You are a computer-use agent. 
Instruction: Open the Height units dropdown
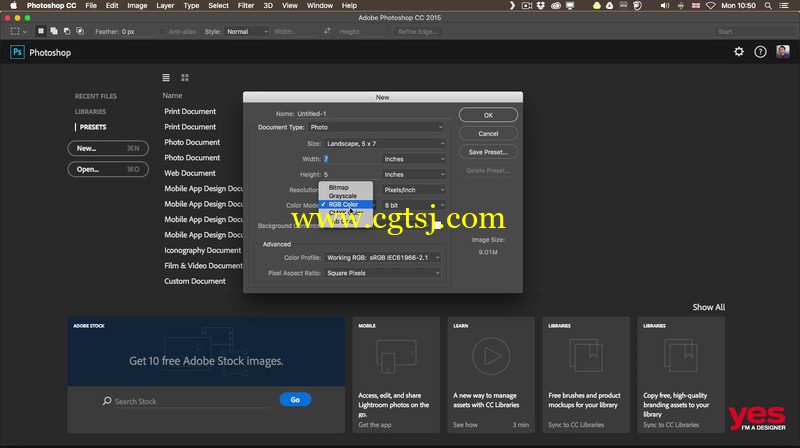(x=414, y=174)
